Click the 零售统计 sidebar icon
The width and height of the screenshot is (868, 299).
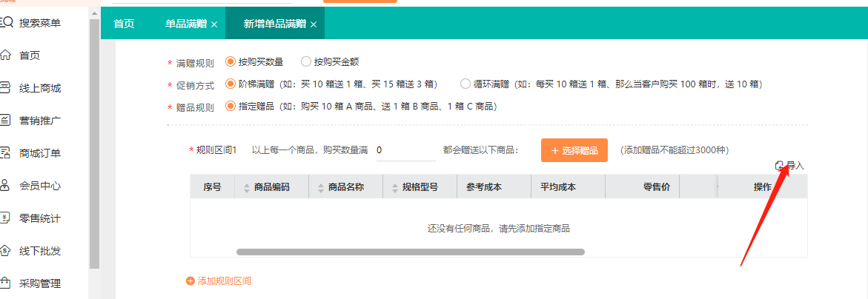[x=5, y=218]
